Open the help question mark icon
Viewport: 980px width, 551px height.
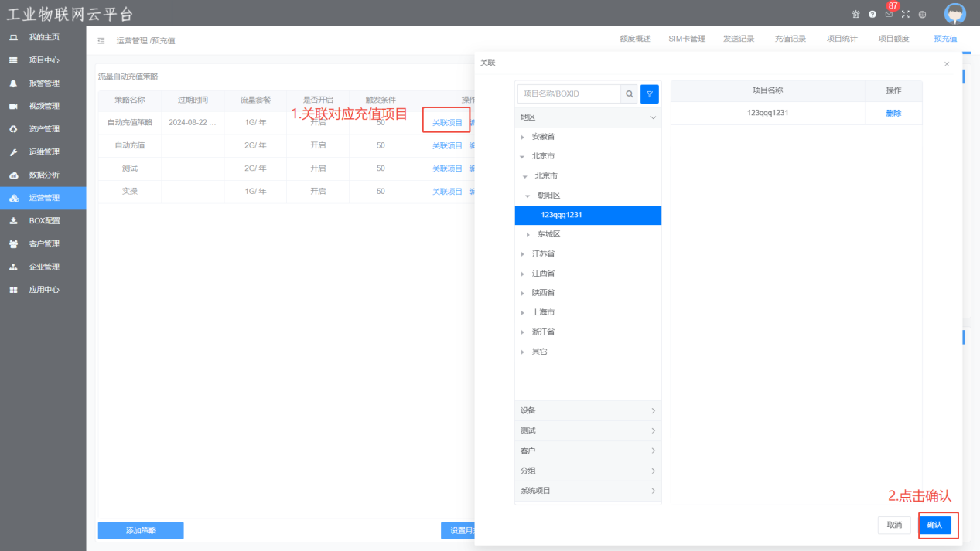click(x=872, y=15)
